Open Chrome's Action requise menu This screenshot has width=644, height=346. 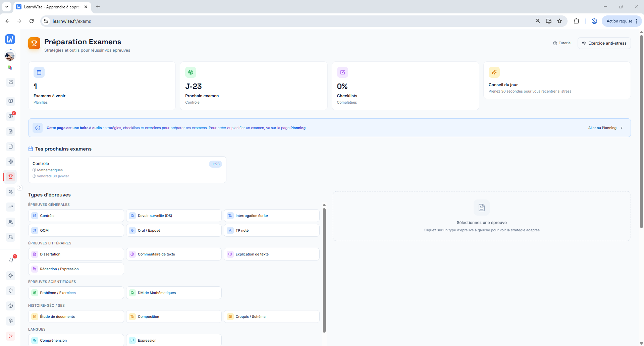pos(622,21)
